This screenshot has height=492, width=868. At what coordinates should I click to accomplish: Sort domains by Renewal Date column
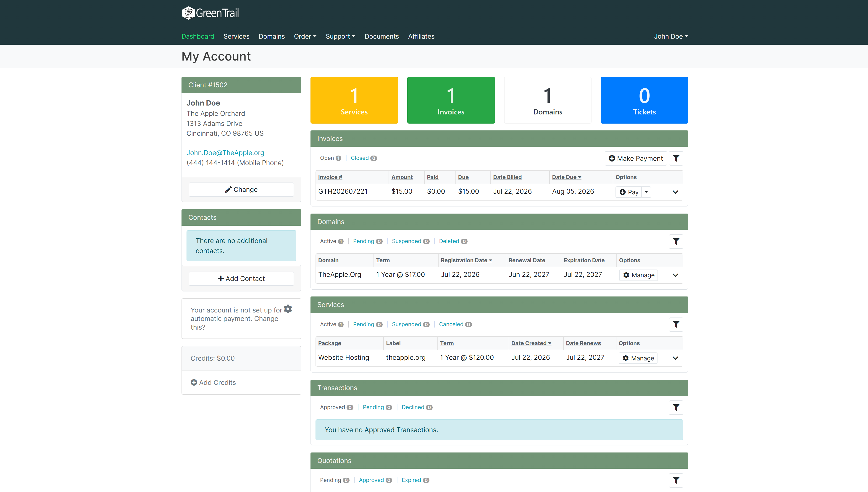click(527, 260)
